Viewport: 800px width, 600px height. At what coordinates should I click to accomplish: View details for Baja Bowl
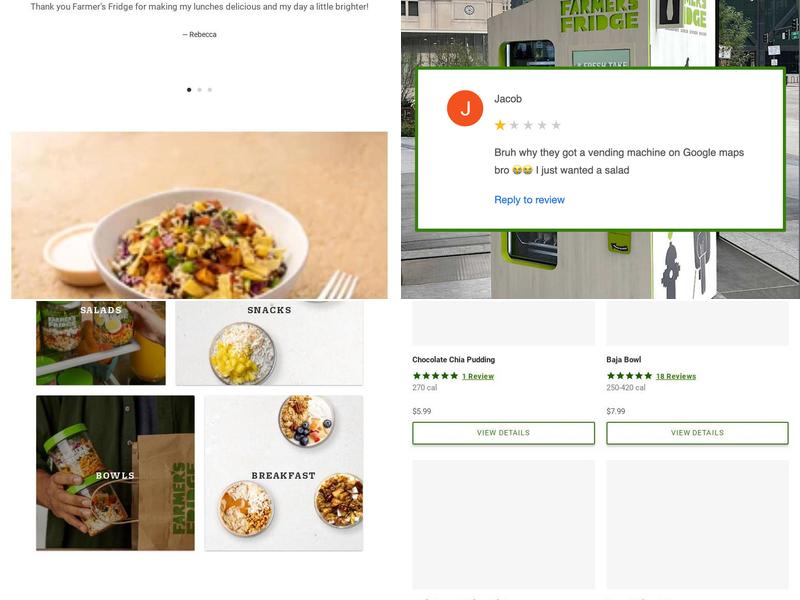coord(697,433)
